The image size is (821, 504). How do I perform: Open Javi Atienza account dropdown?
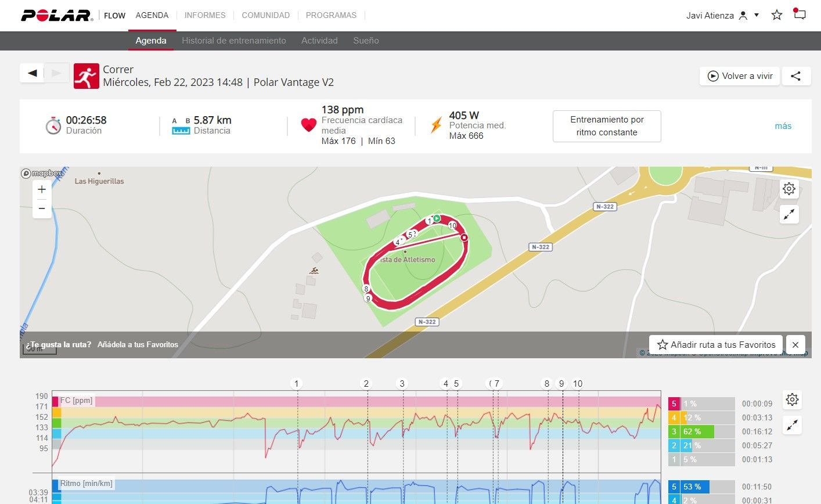(x=722, y=16)
